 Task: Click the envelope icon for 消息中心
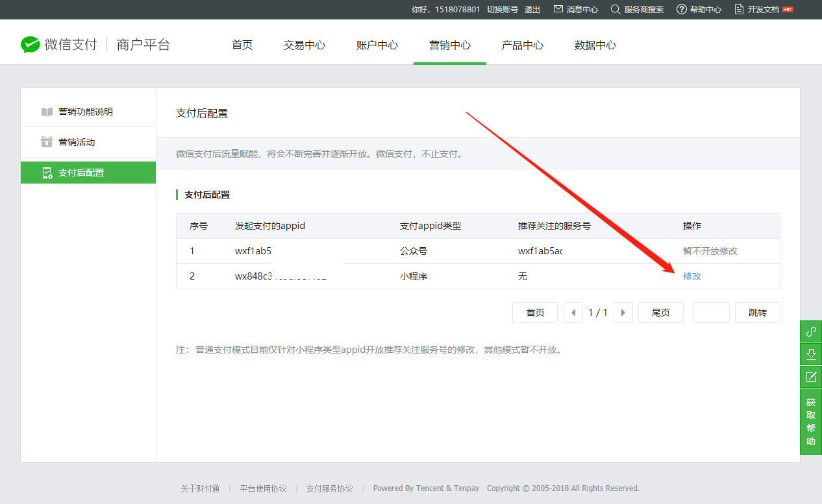pos(558,9)
